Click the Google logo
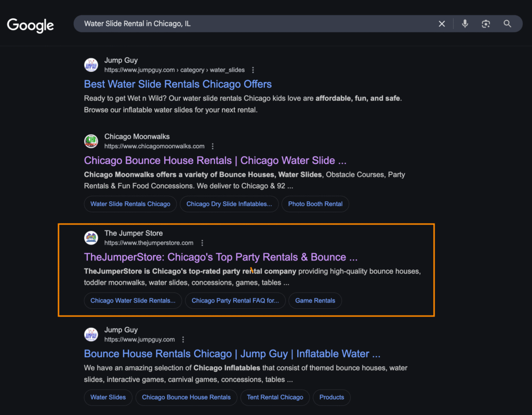Viewport: 532px width, 415px height. pyautogui.click(x=30, y=25)
